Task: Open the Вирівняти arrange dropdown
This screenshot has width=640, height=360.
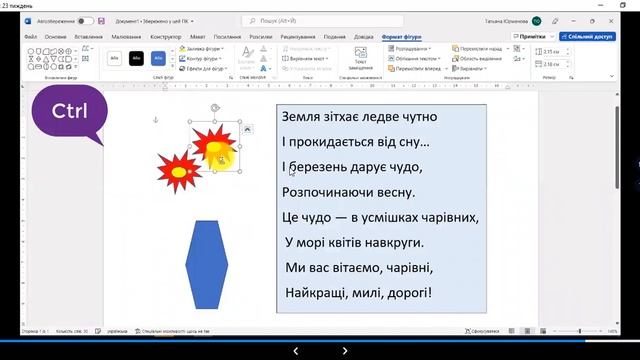Action: (x=470, y=69)
